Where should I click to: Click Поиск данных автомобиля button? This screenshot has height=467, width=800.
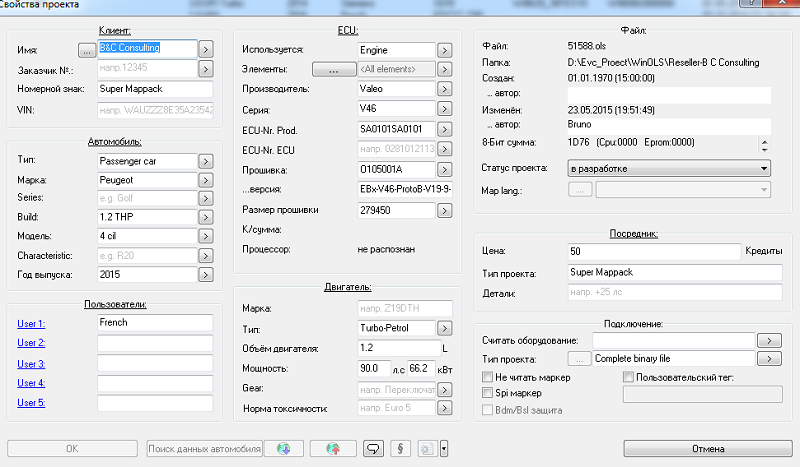click(204, 448)
